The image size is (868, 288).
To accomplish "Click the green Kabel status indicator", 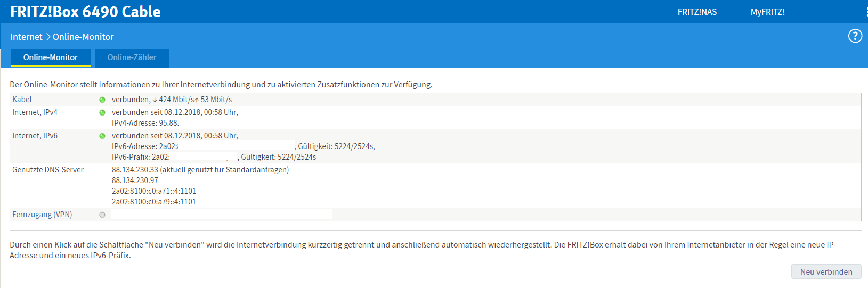I will click(102, 100).
